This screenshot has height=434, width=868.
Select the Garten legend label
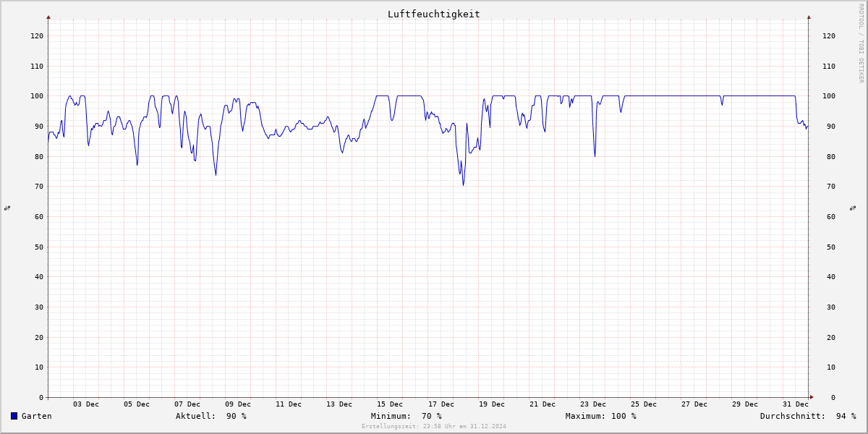[37, 416]
